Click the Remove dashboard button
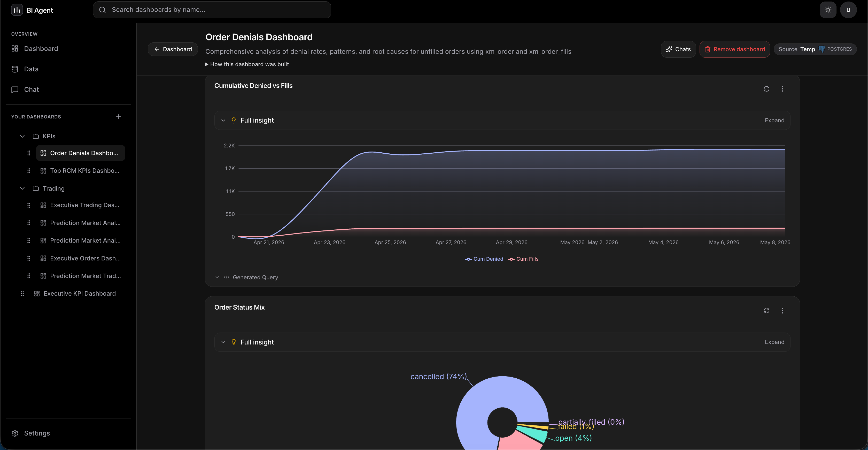This screenshot has width=868, height=450. (734, 49)
